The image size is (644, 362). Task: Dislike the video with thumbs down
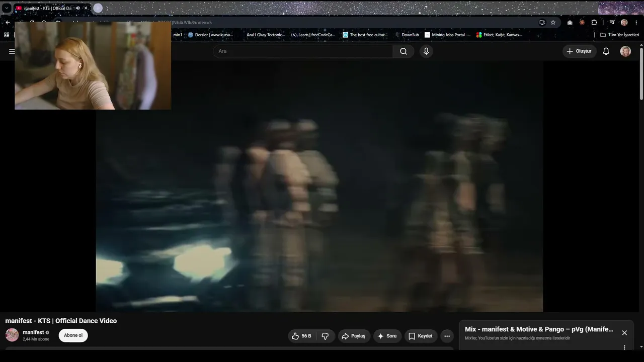(325, 336)
